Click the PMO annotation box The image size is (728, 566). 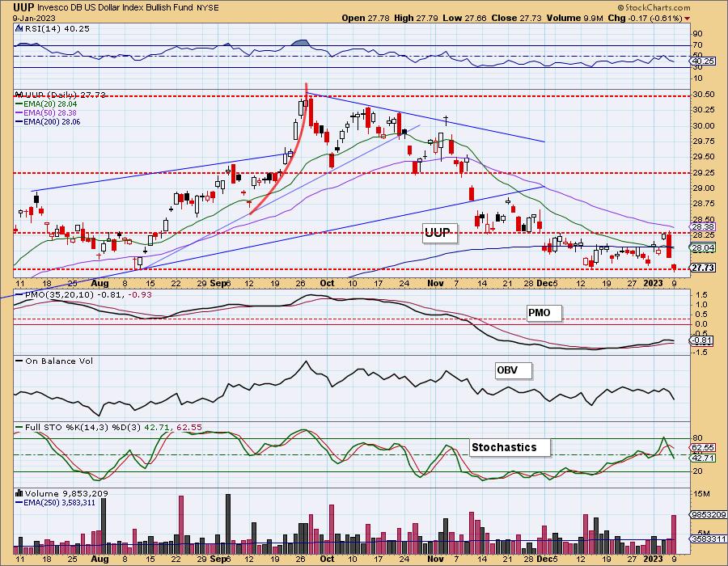pos(544,313)
